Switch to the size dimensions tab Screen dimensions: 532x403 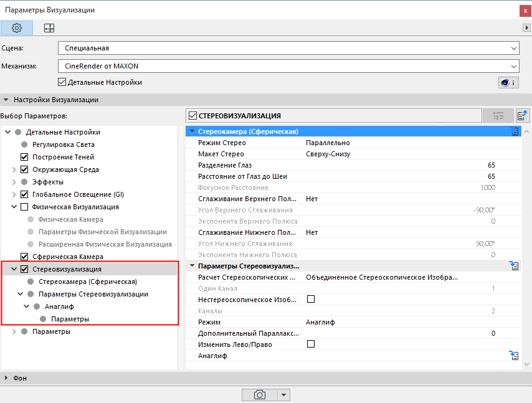coord(49,28)
